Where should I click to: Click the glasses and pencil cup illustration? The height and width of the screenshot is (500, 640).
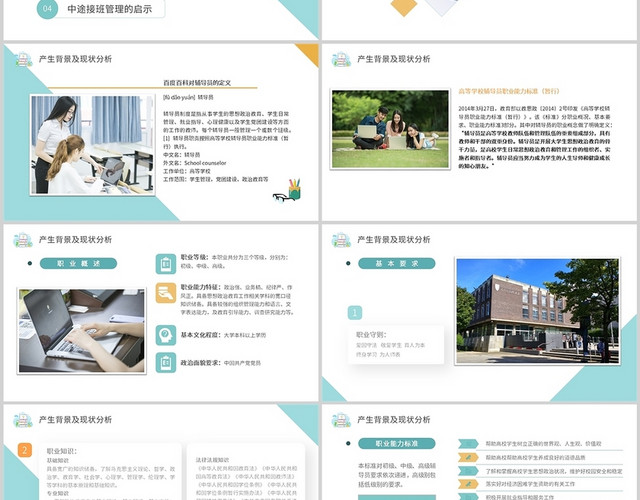[x=287, y=191]
